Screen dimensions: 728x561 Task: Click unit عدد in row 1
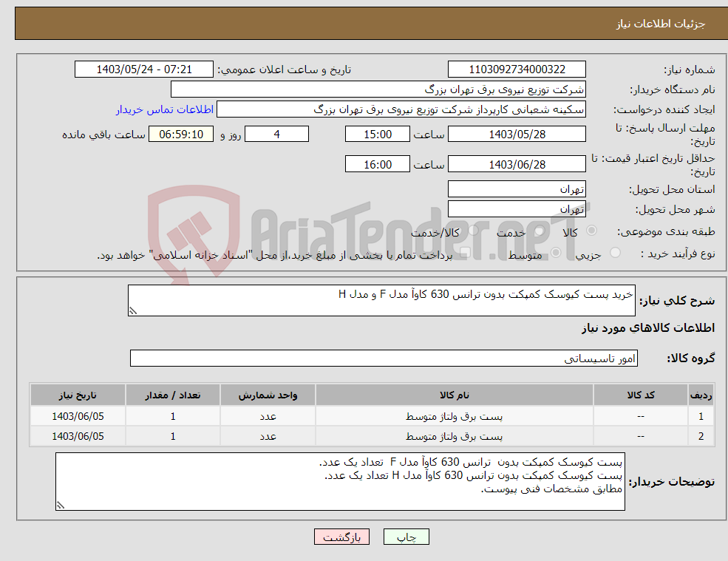[268, 417]
